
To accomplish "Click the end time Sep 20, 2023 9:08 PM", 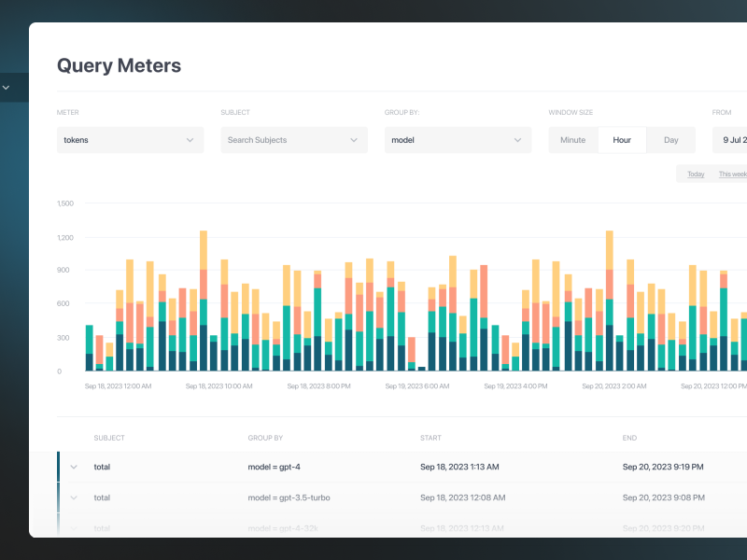I will point(664,497).
